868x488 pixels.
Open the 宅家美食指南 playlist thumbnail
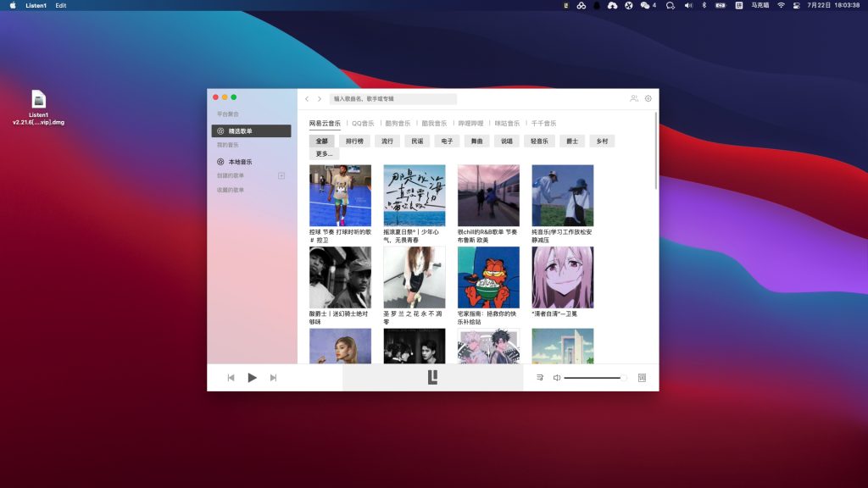pos(488,275)
